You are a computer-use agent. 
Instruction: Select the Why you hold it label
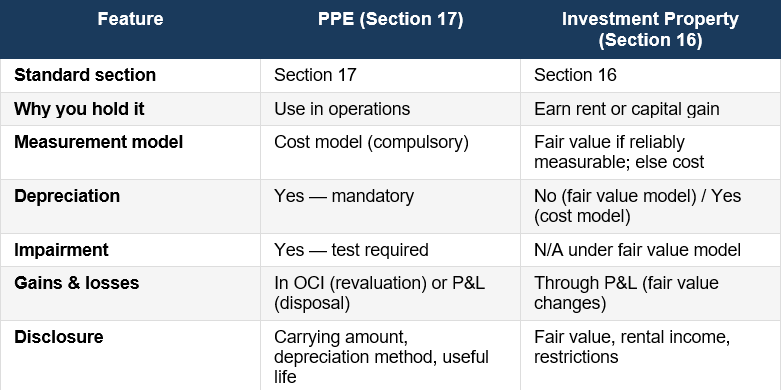coord(79,109)
